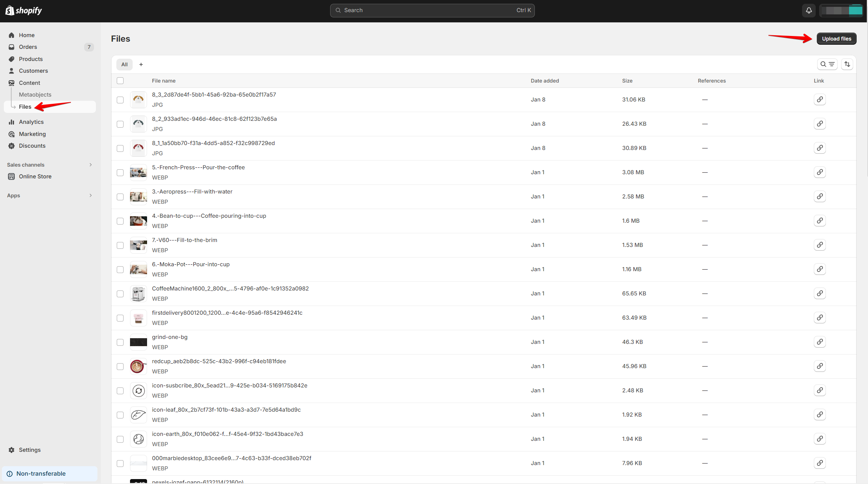
Task: Copy link for the redcup file
Action: coord(819,366)
